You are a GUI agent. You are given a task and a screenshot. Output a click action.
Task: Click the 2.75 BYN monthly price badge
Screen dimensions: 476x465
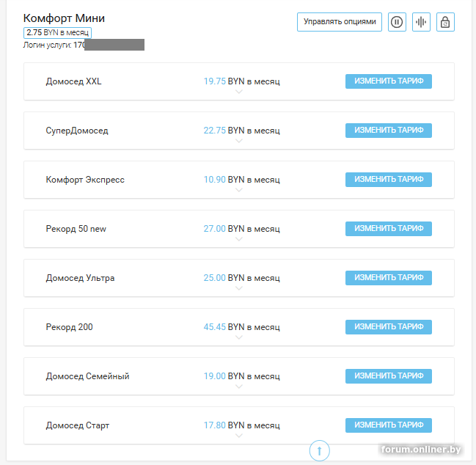[57, 33]
